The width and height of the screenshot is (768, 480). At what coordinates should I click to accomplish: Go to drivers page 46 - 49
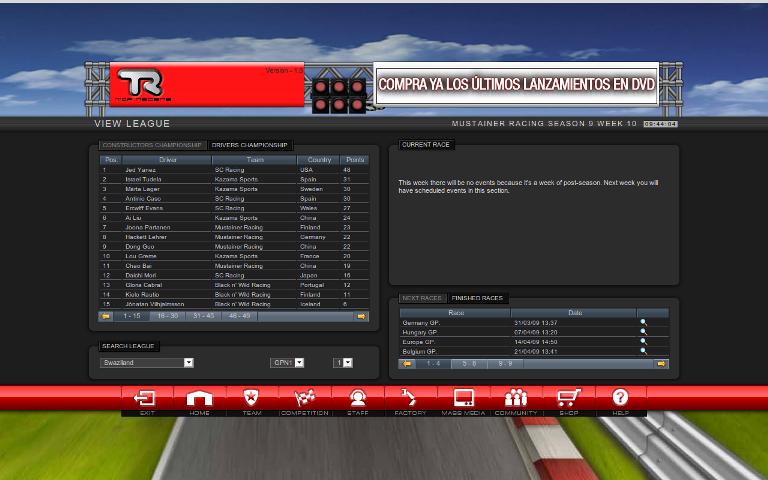click(240, 316)
